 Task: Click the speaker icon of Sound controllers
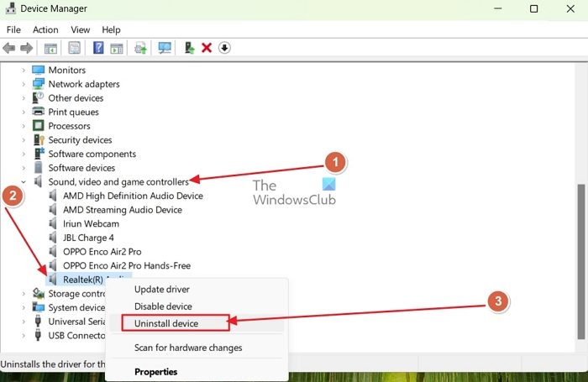pos(39,181)
